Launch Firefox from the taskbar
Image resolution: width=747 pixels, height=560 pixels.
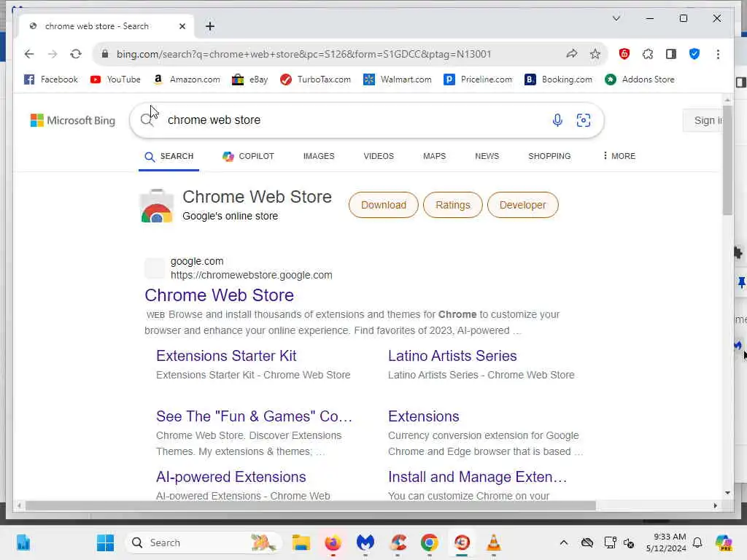(333, 542)
